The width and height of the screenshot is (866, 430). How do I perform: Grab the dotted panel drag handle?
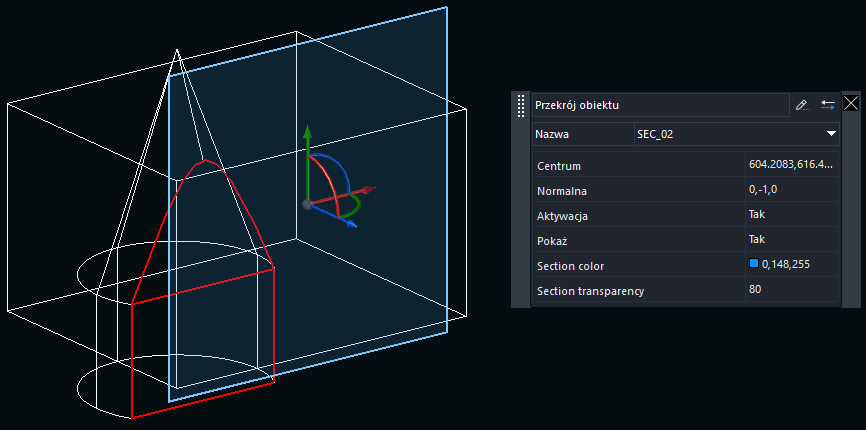tap(520, 106)
